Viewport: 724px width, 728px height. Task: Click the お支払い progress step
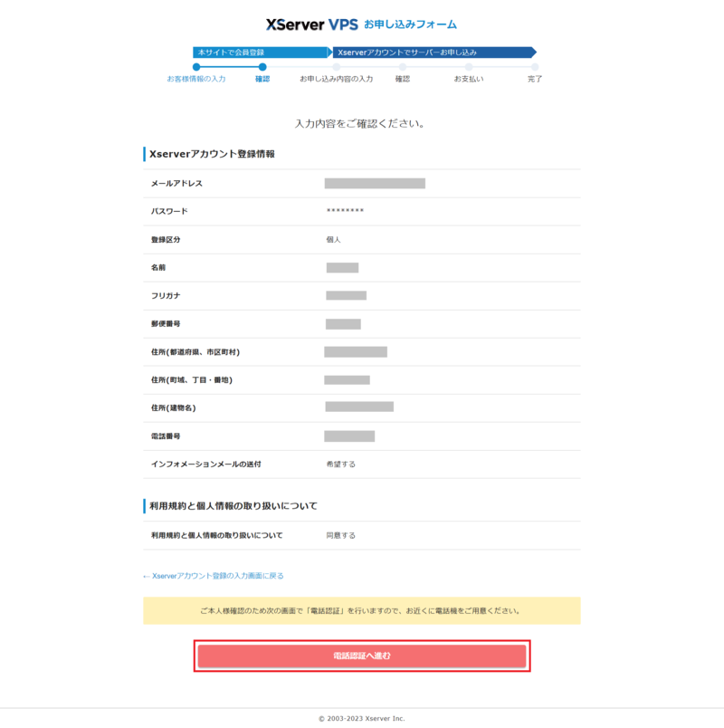click(x=468, y=79)
